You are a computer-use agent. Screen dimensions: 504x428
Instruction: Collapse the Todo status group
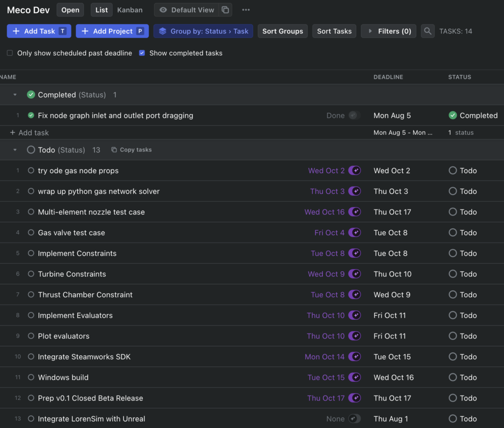pos(15,150)
